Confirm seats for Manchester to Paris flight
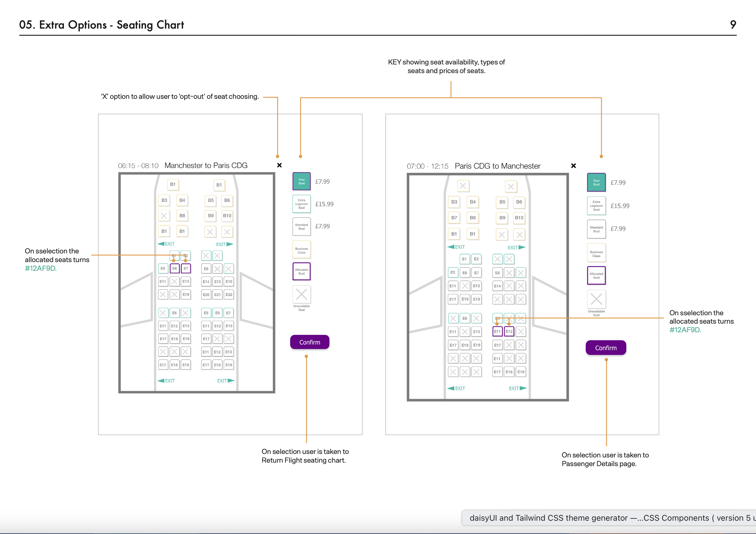The image size is (756, 534). (x=309, y=342)
